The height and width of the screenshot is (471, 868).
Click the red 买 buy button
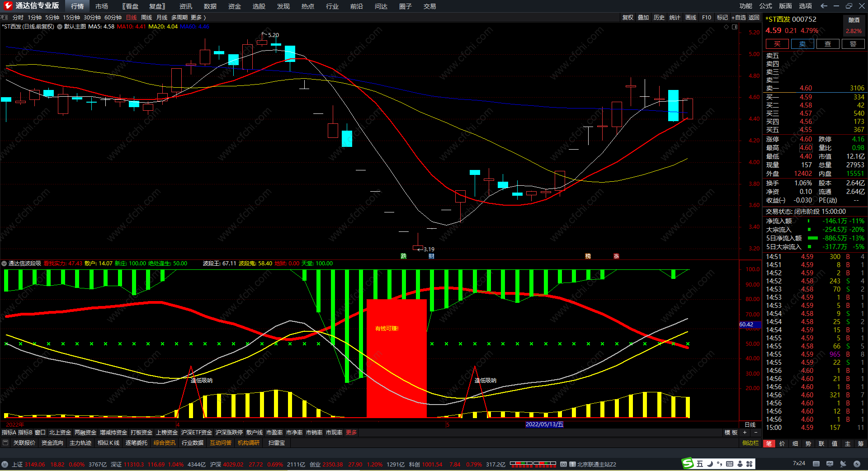tap(777, 44)
